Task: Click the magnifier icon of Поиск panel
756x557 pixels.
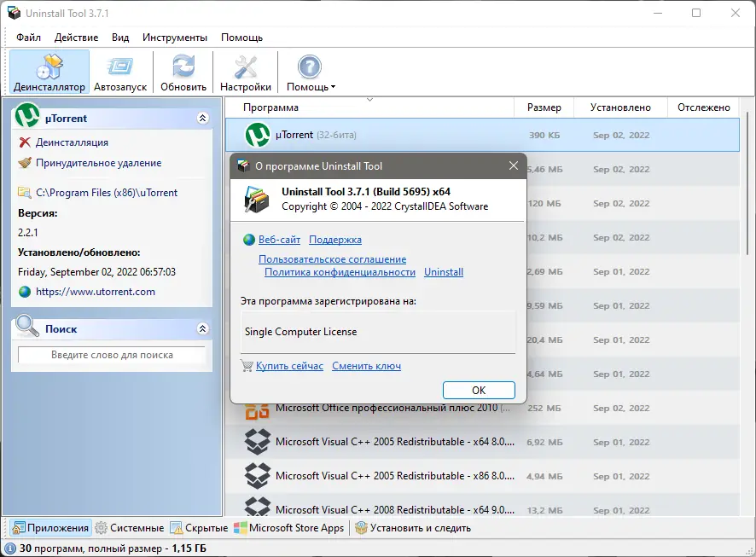Action: pos(27,326)
